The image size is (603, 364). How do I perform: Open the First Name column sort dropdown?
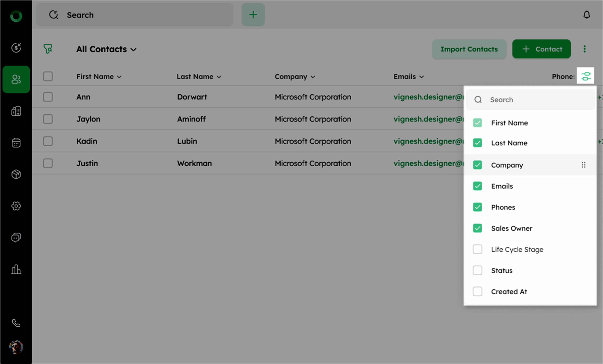(x=119, y=77)
